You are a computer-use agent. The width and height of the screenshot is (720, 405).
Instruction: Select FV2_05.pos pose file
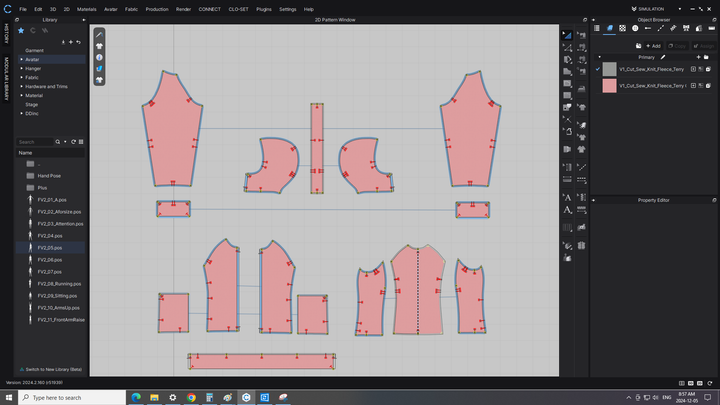coord(51,248)
